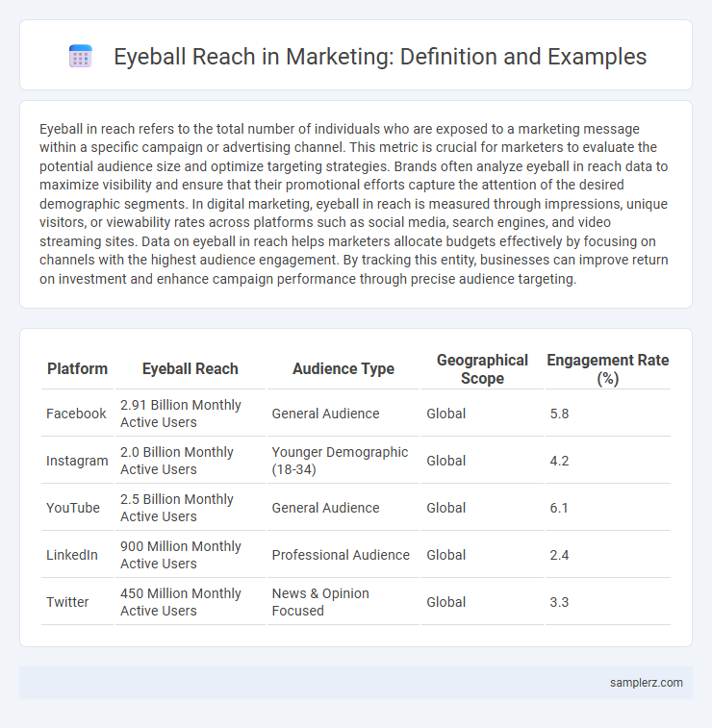
Task: Select the Facebook platform cell
Action: 76,414
